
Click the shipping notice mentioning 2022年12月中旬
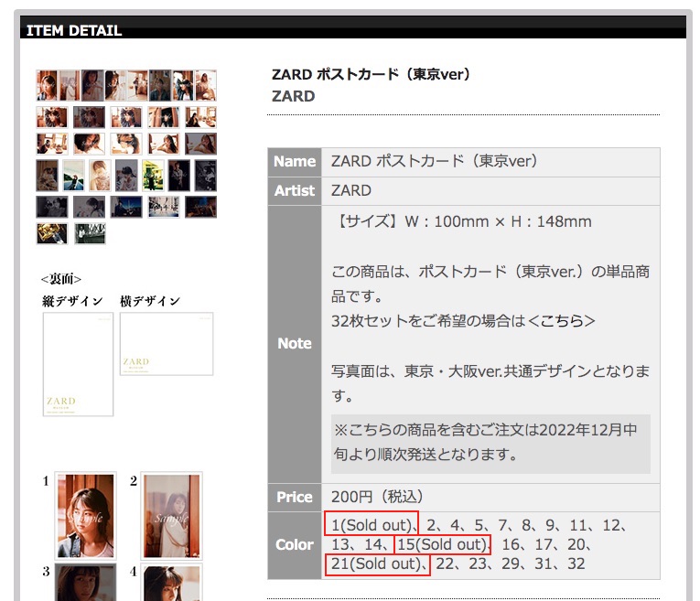(x=490, y=443)
